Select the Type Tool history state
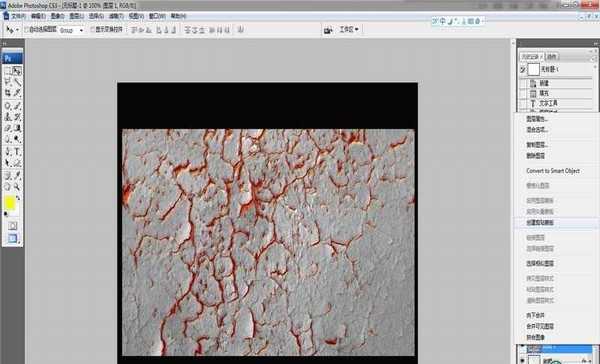Viewport: 600px width, 364px height. pos(556,103)
